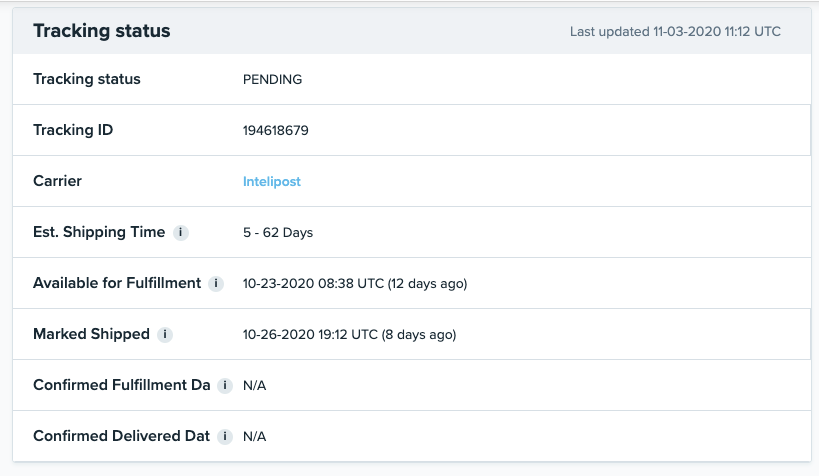Click the Available for Fulfillment label
The height and width of the screenshot is (476, 819).
click(x=117, y=283)
